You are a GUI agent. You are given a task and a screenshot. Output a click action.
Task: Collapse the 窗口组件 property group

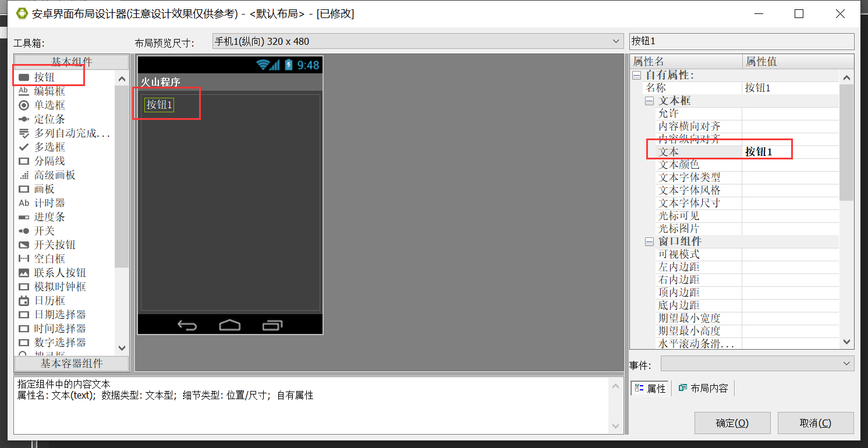[650, 242]
